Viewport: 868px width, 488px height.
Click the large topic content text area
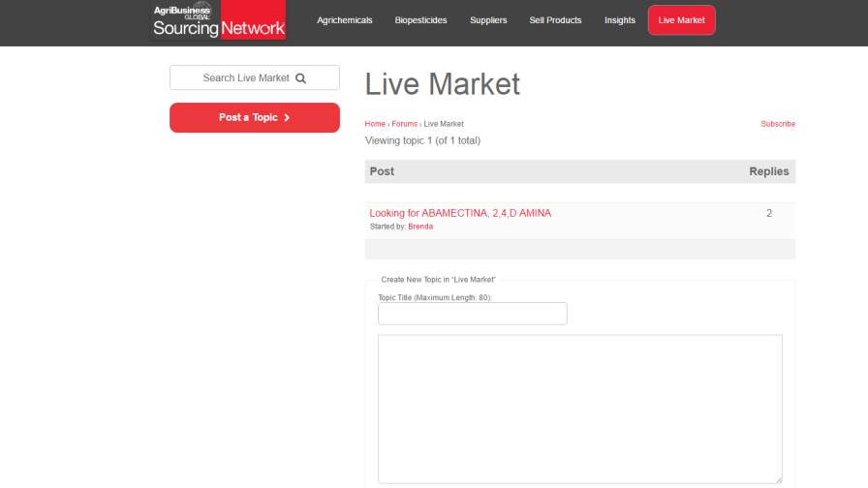579,409
